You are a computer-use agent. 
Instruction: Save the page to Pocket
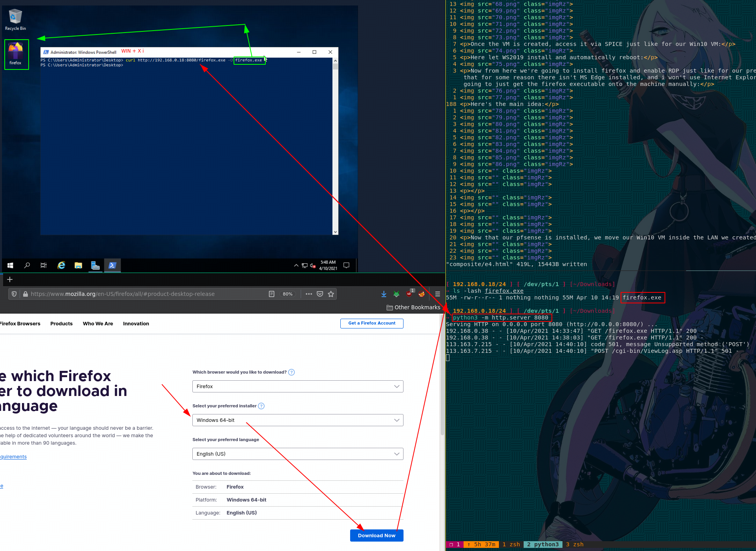click(x=320, y=294)
